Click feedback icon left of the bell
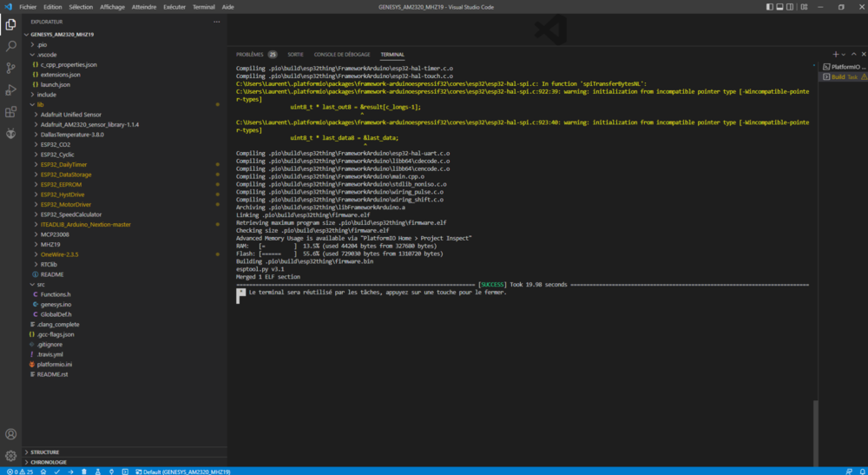 pyautogui.click(x=849, y=472)
